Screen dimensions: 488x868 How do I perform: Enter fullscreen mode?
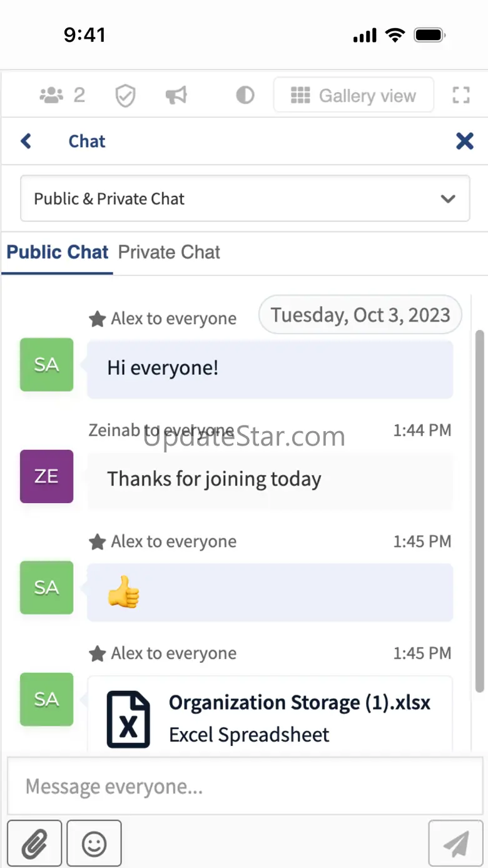point(460,95)
